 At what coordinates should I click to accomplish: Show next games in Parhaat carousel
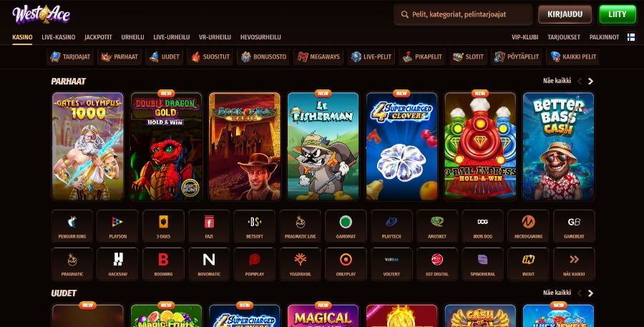(x=590, y=82)
